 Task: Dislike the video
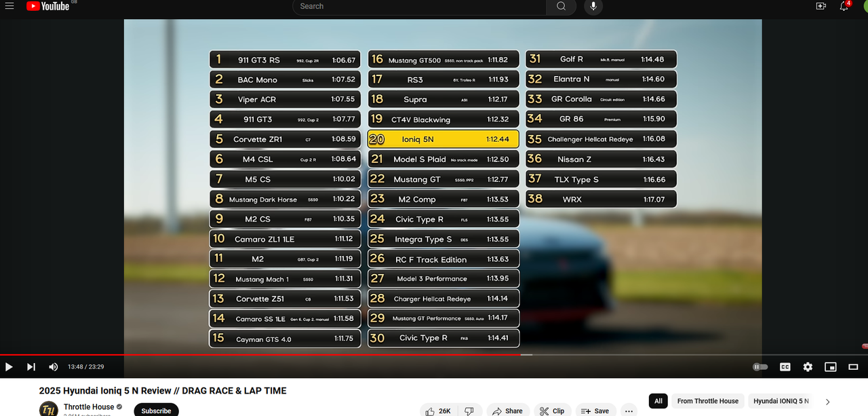[x=469, y=411]
